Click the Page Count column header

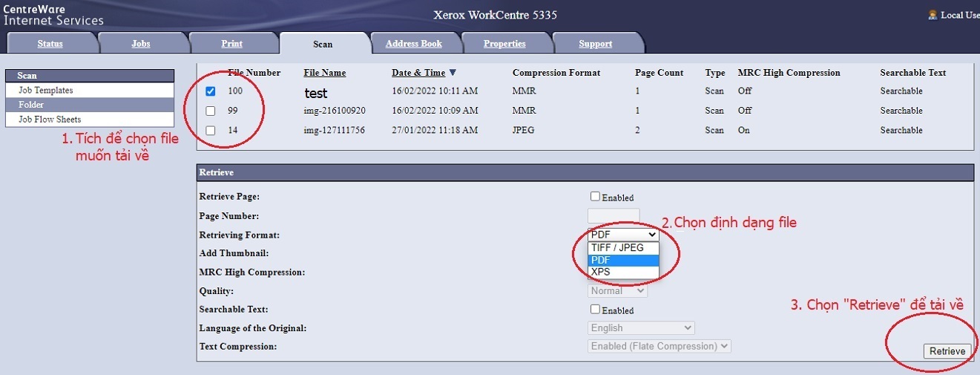point(660,73)
